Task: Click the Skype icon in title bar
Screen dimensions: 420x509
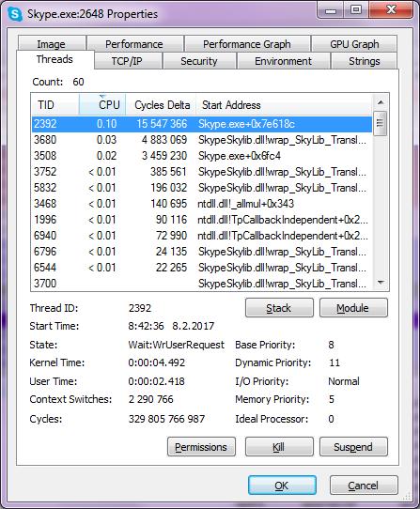Action: point(15,15)
